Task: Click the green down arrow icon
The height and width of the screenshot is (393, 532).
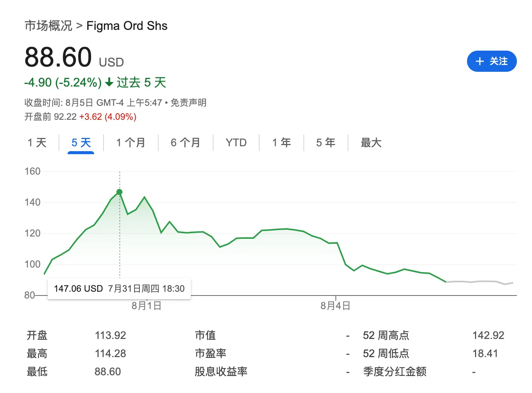Action: [109, 82]
